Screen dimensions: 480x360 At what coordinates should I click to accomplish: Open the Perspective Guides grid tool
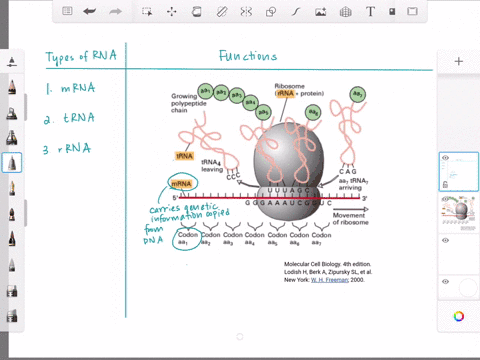click(345, 12)
